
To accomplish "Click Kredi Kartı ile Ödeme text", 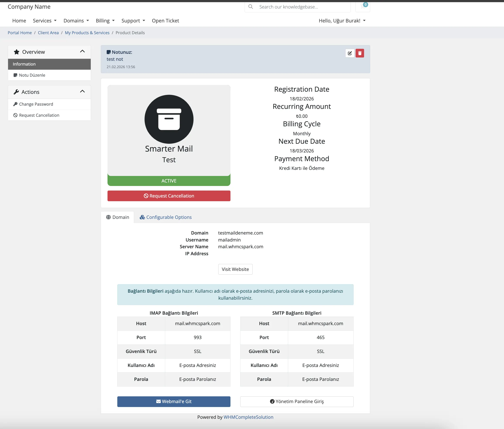I will tap(302, 168).
